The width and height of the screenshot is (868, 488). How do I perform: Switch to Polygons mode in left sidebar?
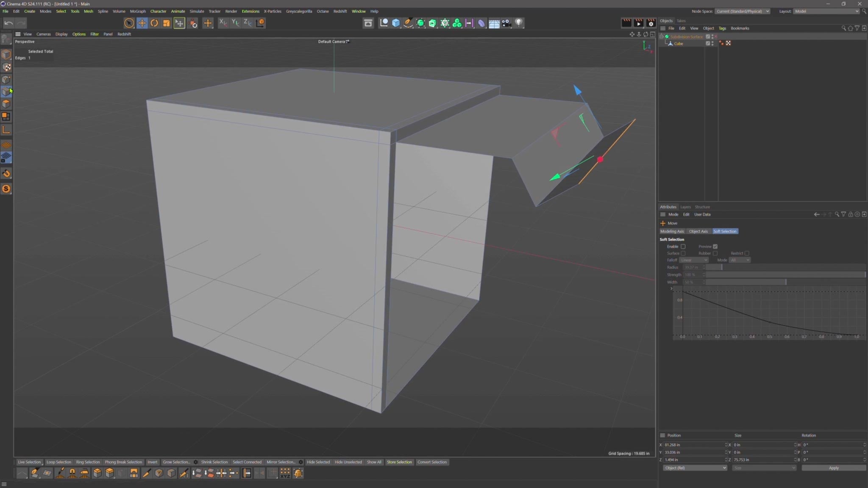point(7,104)
